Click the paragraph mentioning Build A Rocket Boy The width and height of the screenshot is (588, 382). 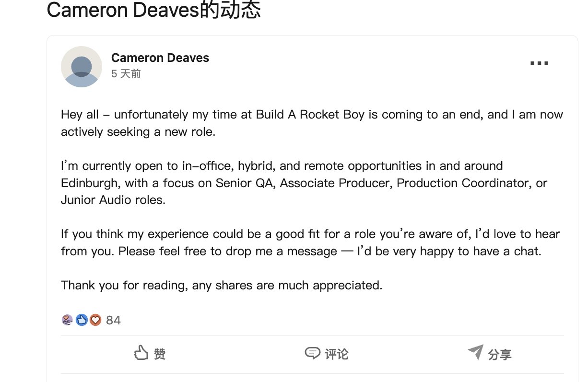point(312,123)
